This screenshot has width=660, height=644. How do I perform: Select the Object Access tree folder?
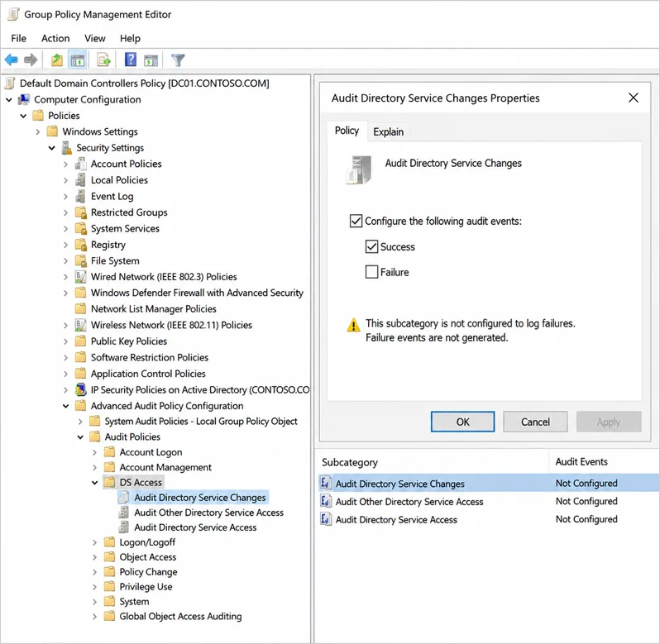click(x=148, y=557)
